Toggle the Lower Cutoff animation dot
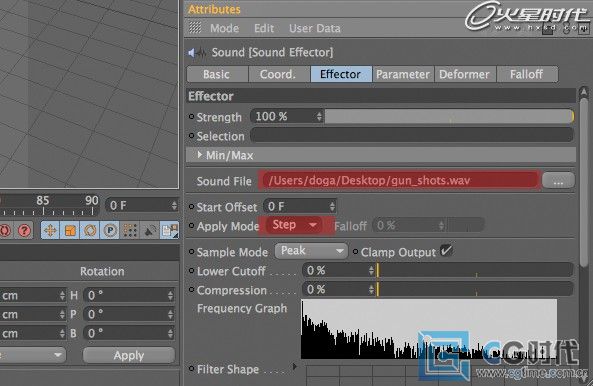The width and height of the screenshot is (593, 386). [x=191, y=270]
